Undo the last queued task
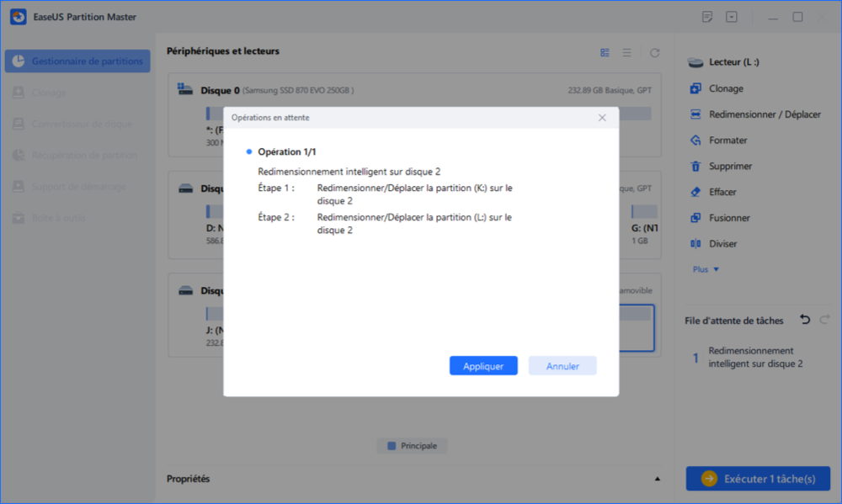842x504 pixels. (804, 320)
